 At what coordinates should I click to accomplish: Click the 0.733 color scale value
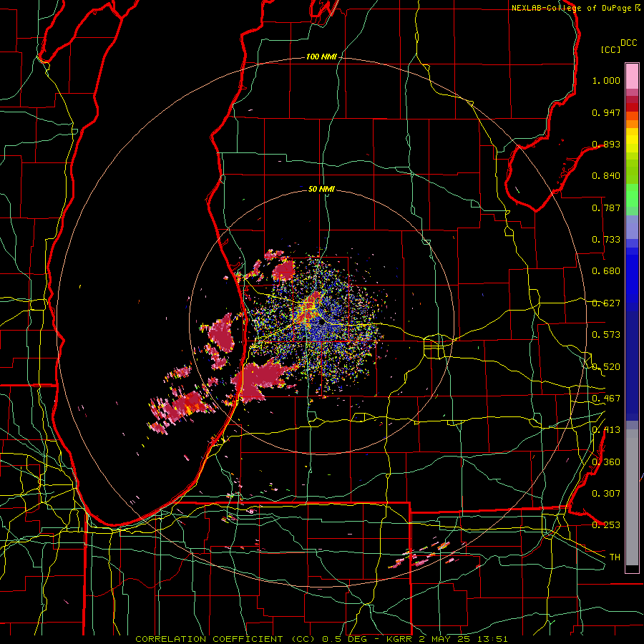(x=606, y=240)
